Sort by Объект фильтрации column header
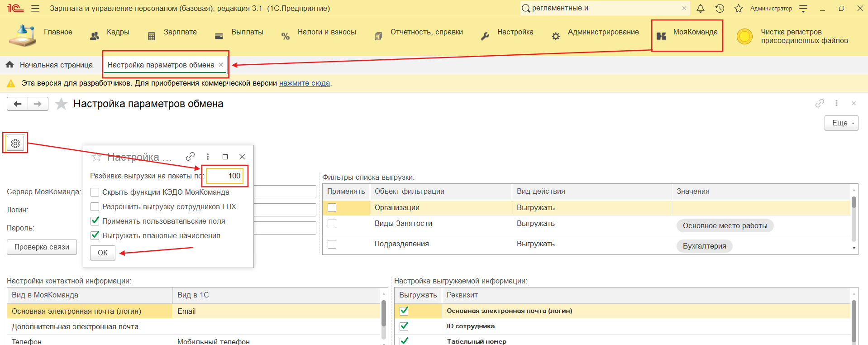 tap(441, 192)
